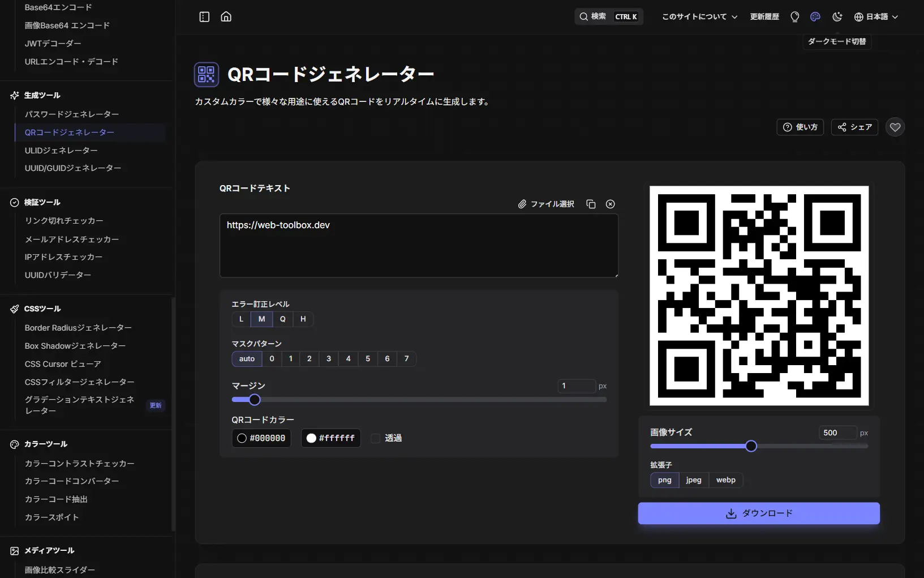The width and height of the screenshot is (924, 578).
Task: Open 画像比較スライダー link
Action: pos(60,570)
